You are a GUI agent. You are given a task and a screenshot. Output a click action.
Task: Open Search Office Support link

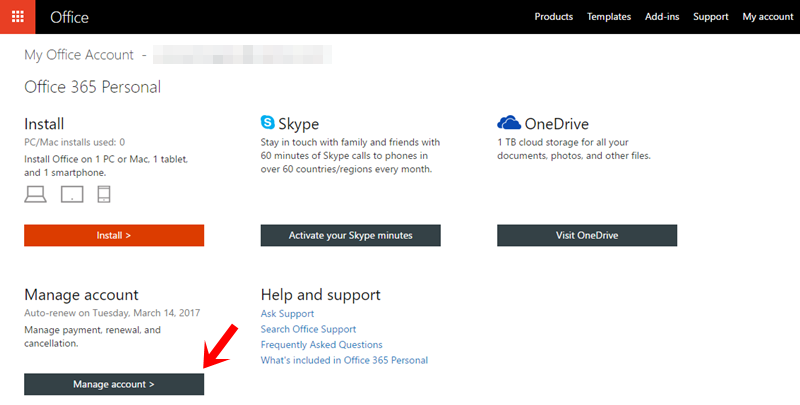click(308, 329)
